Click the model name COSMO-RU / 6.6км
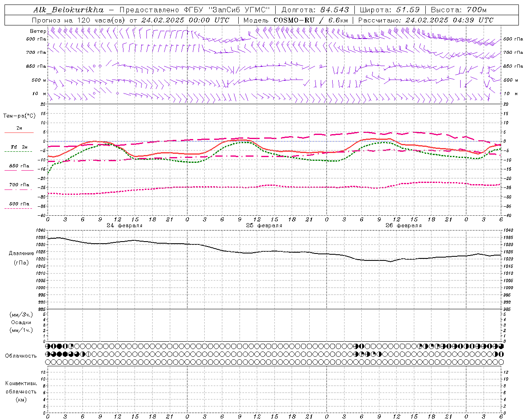525x420 pixels. tap(311, 20)
